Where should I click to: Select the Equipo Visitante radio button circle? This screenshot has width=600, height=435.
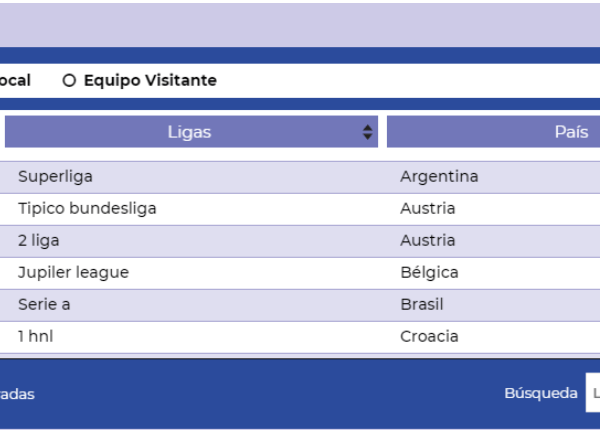[69, 81]
